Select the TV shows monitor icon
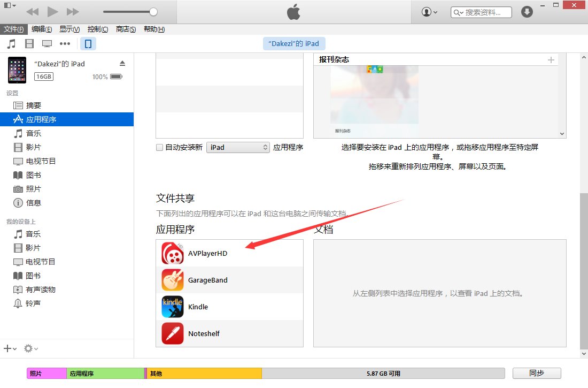The width and height of the screenshot is (588, 388). pos(47,44)
